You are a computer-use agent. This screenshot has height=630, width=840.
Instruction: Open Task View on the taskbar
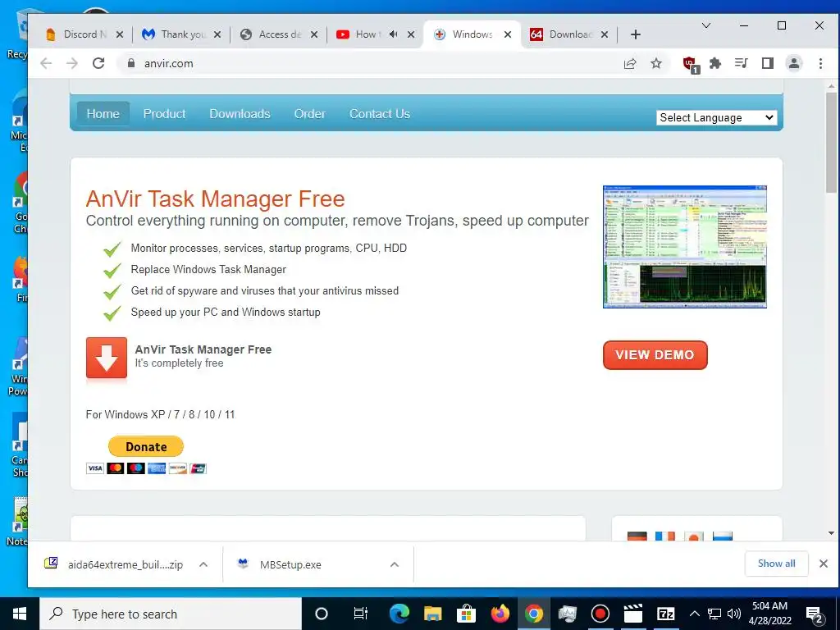[361, 614]
